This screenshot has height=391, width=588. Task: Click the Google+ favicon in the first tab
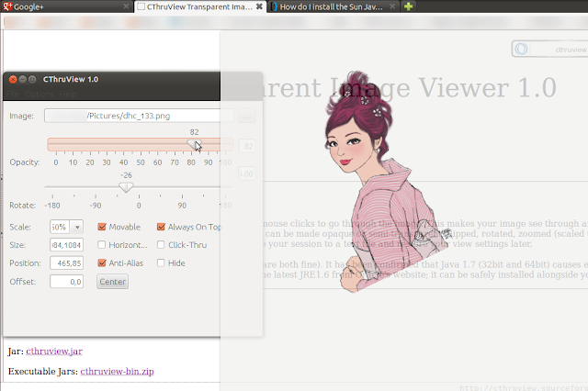7,6
